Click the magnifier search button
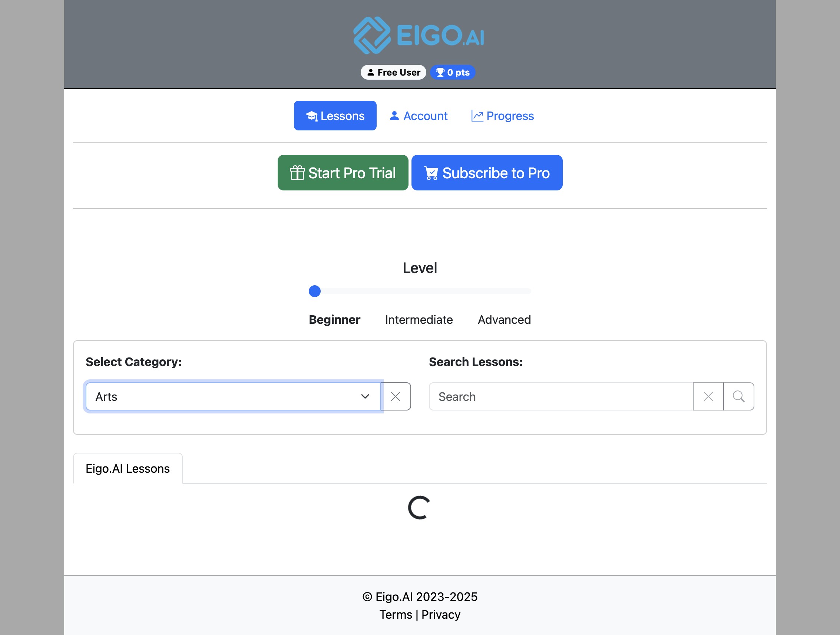Screen dimensions: 840x635 (738, 397)
